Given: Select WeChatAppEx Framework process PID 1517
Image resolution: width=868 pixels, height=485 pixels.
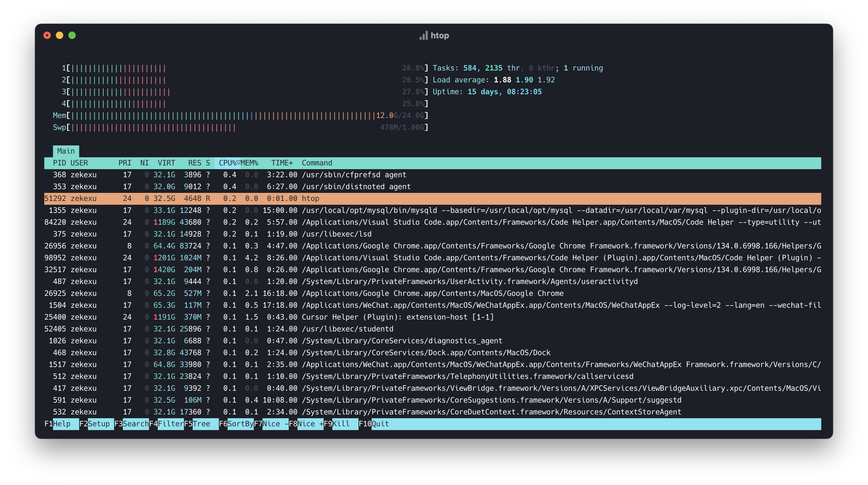Looking at the screenshot, I should click(433, 364).
